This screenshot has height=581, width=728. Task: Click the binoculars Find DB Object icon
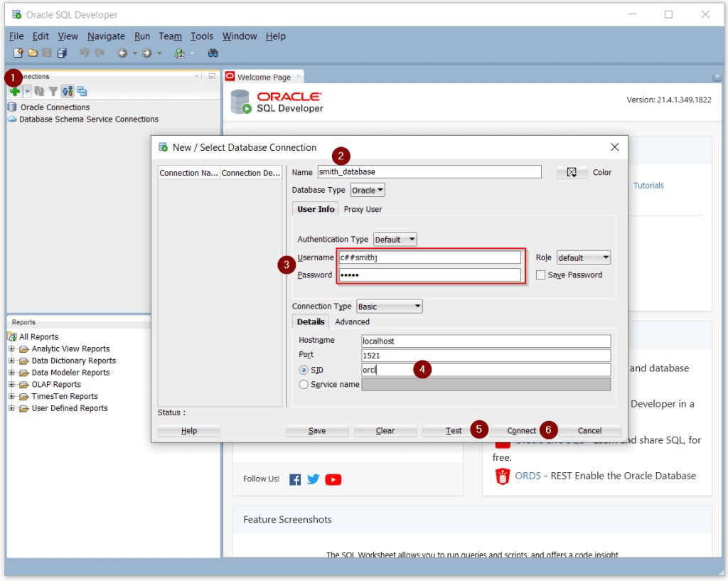click(213, 53)
